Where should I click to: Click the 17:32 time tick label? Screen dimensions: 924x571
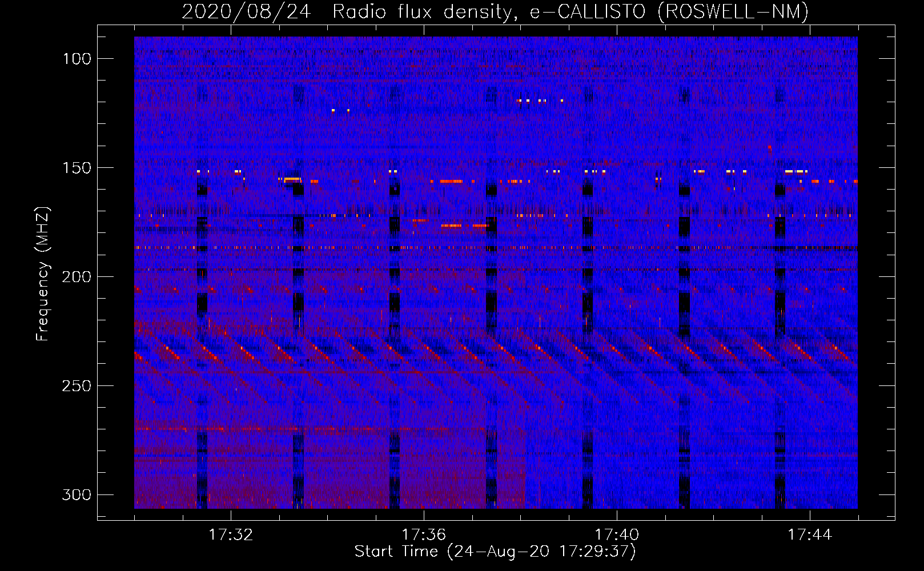click(231, 535)
